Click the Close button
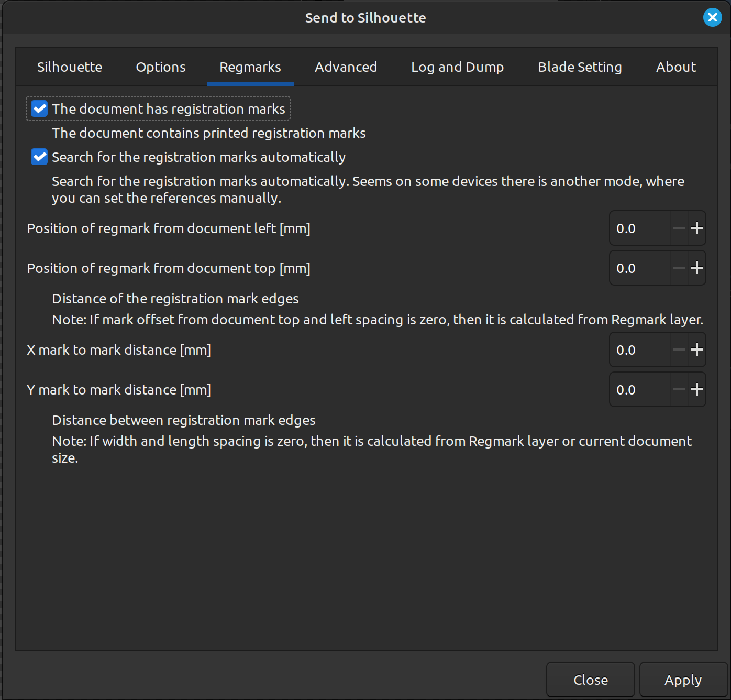Viewport: 731px width, 700px height. 591,680
